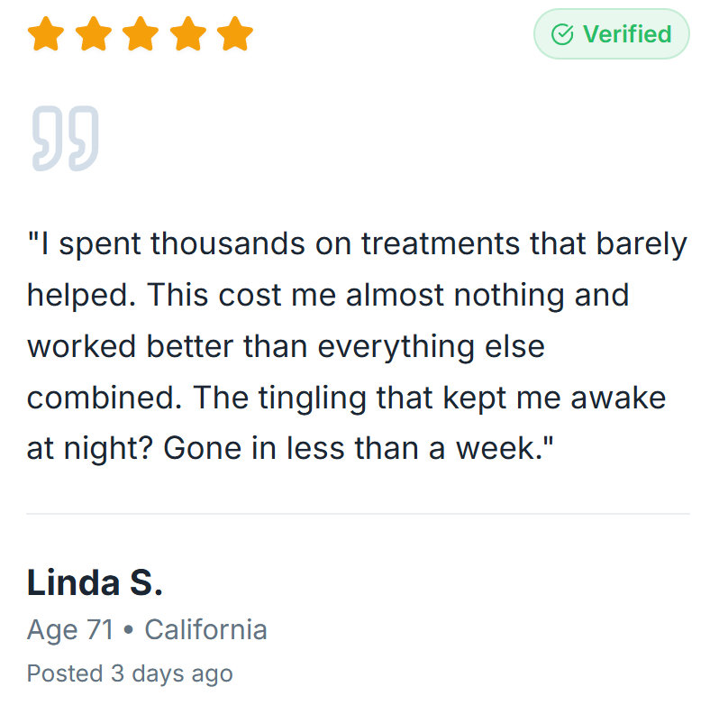Click the word 'combined' in the review

tap(93, 398)
